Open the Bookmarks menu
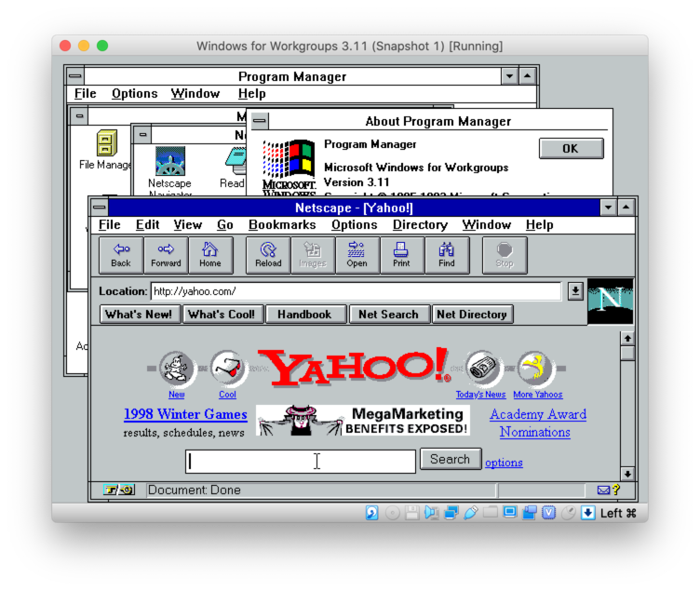The image size is (700, 591). pos(282,225)
